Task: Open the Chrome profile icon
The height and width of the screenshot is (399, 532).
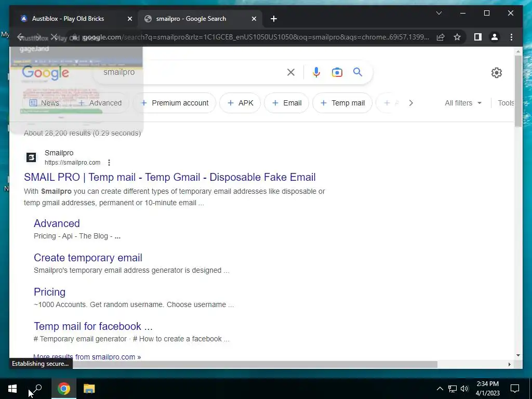Action: [x=495, y=37]
